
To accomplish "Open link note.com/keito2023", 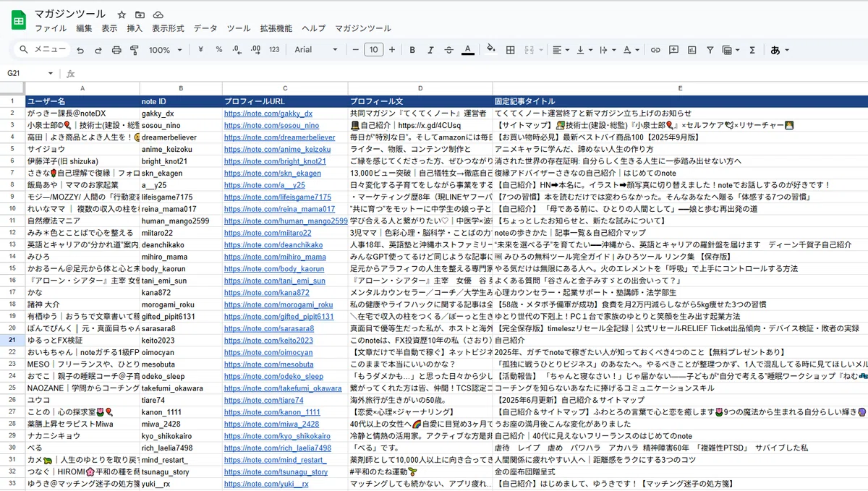I will tap(268, 340).
